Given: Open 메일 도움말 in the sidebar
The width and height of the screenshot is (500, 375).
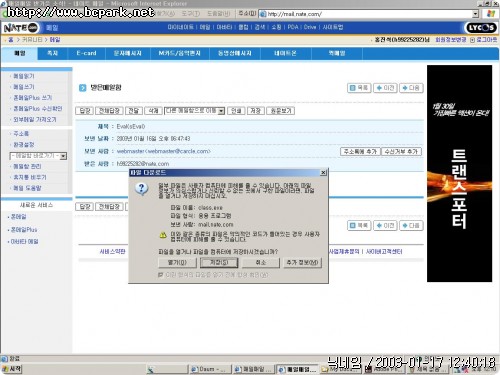Looking at the screenshot, I should [27, 188].
